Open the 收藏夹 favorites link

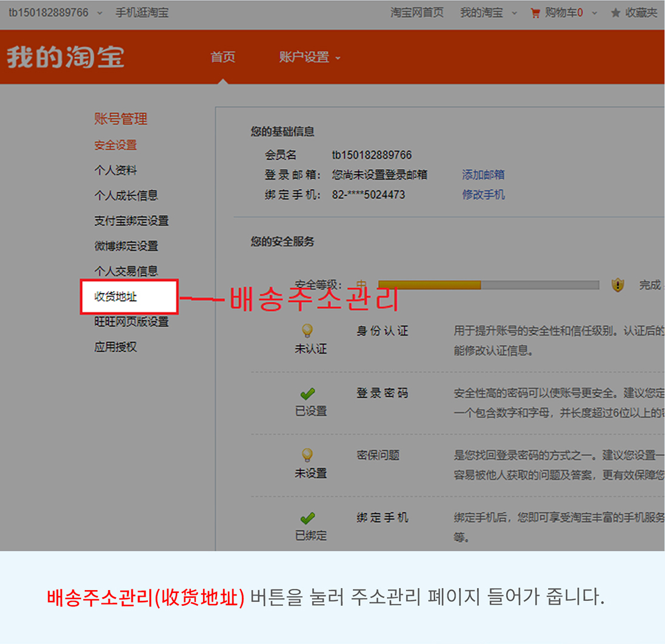pyautogui.click(x=641, y=13)
